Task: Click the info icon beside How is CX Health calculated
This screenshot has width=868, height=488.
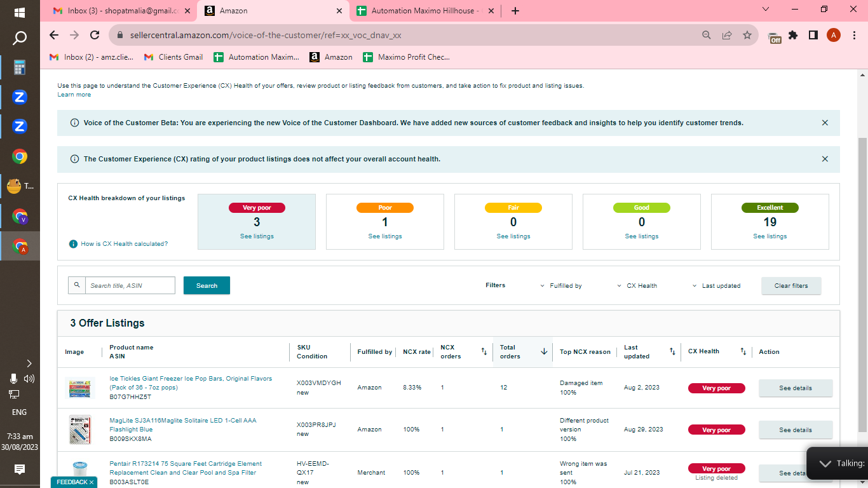Action: coord(73,244)
